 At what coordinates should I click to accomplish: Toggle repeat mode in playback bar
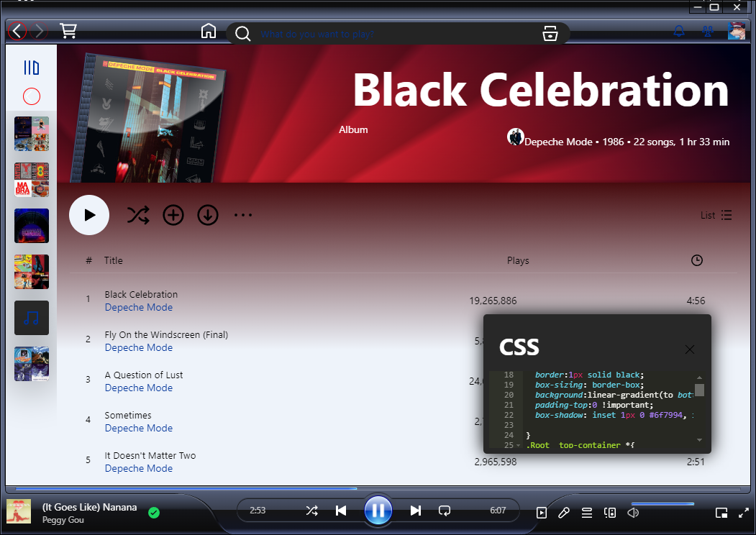coord(445,511)
